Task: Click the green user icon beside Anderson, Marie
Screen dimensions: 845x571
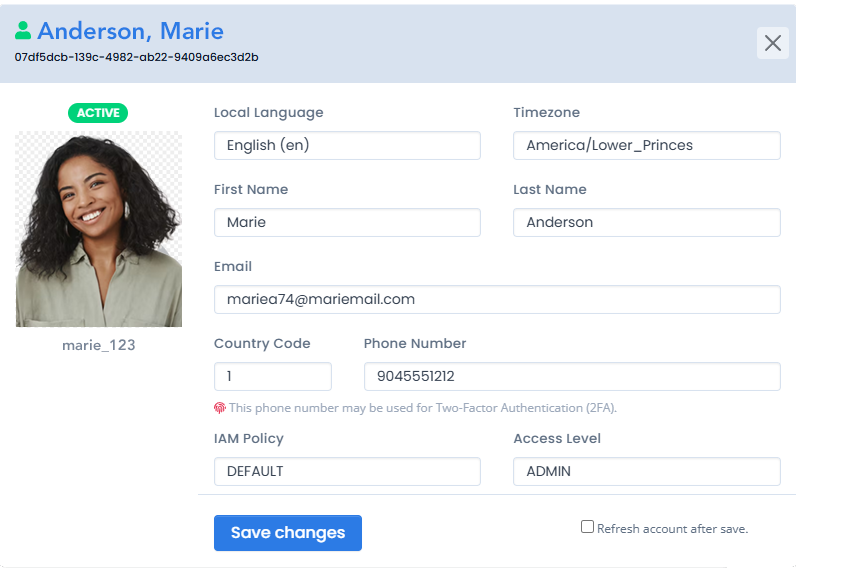Action: [x=23, y=31]
